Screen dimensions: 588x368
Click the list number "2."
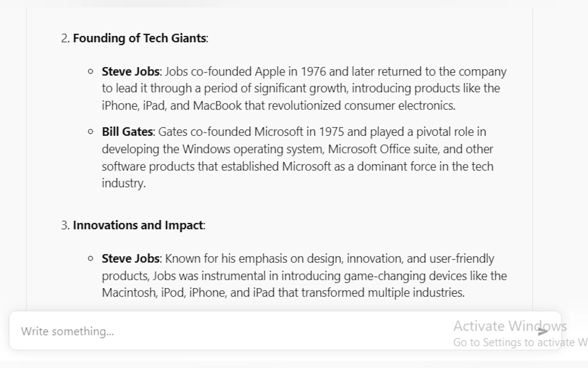tap(65, 38)
